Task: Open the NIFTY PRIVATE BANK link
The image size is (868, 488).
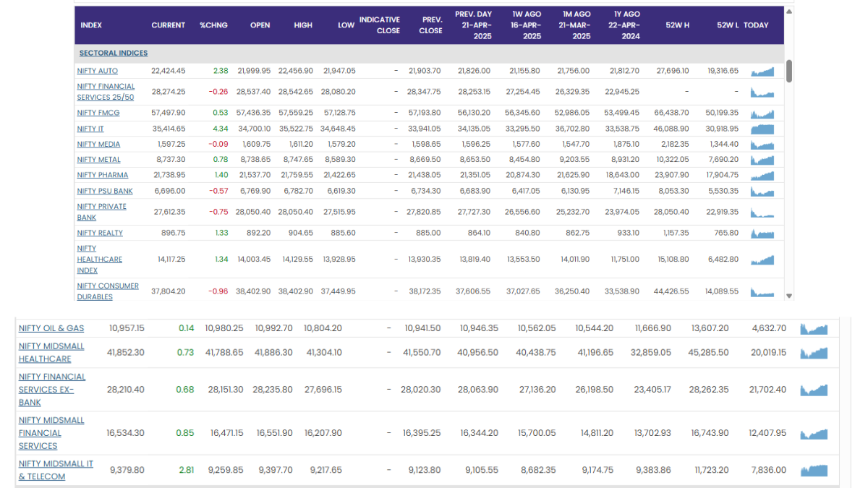Action: (102, 212)
